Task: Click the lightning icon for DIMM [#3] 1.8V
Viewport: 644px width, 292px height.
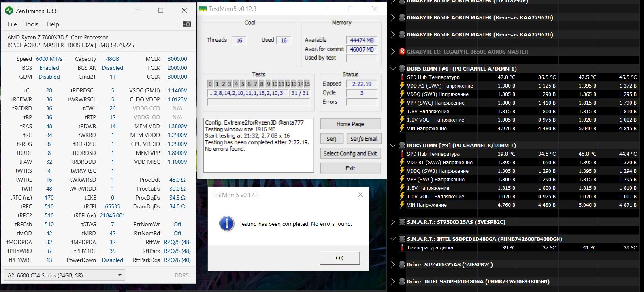Action: 402,188
